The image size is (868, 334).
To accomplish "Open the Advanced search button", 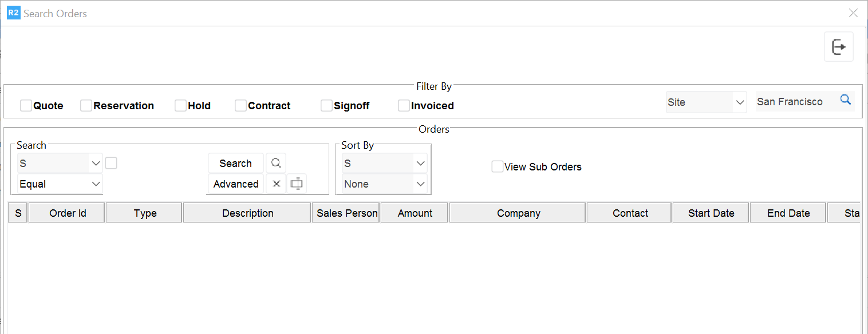I will (235, 184).
